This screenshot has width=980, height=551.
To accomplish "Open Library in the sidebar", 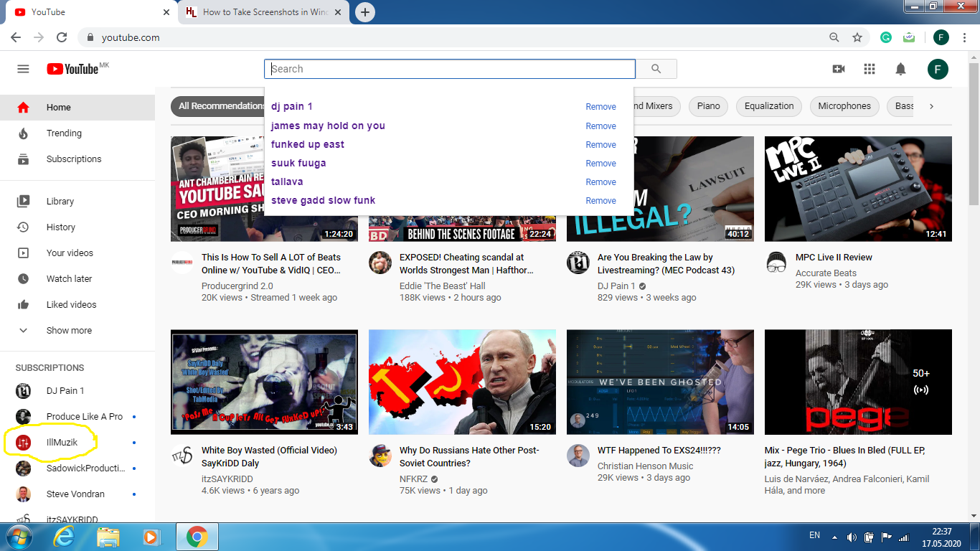I will pyautogui.click(x=77, y=201).
